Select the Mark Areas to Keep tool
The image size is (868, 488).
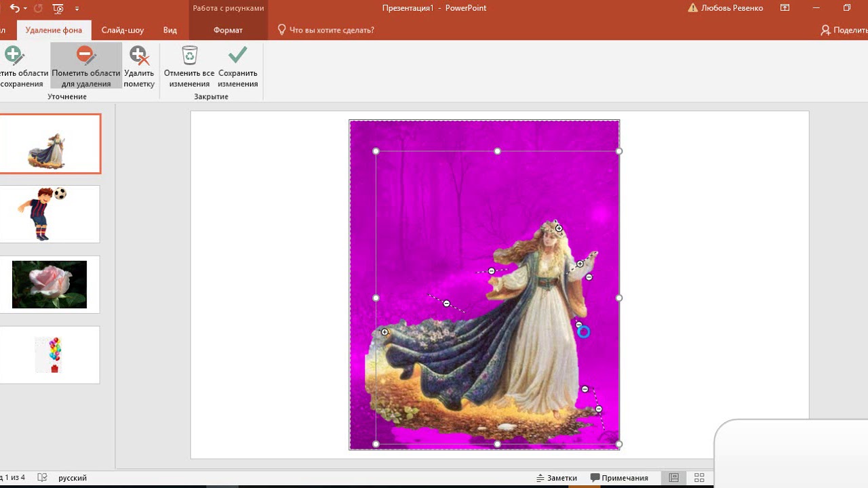pos(23,66)
